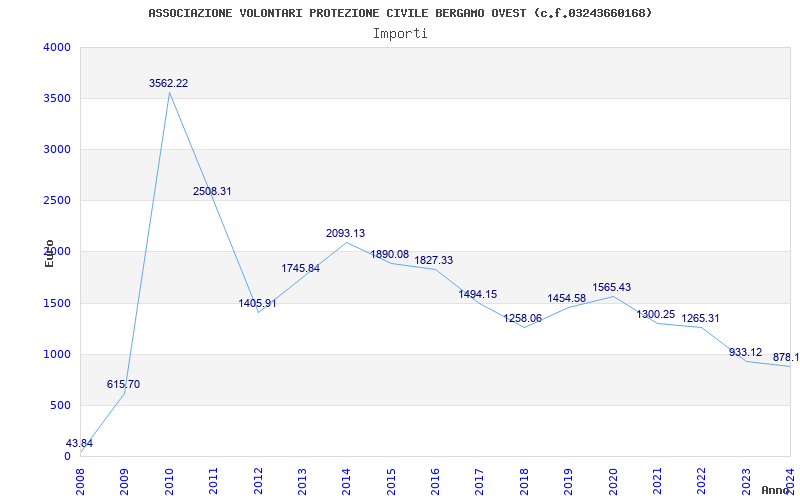Viewport: 800px width, 500px height.
Task: Click the 615.70 data label
Action: [123, 384]
